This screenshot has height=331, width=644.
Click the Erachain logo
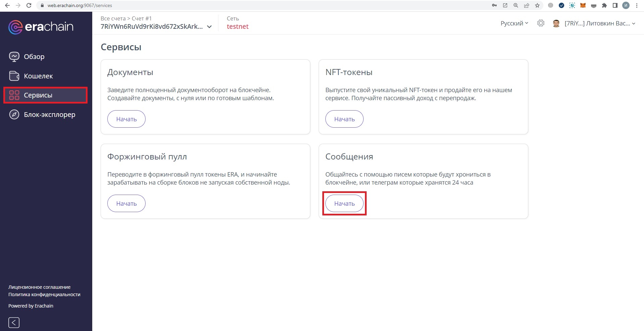tap(41, 27)
